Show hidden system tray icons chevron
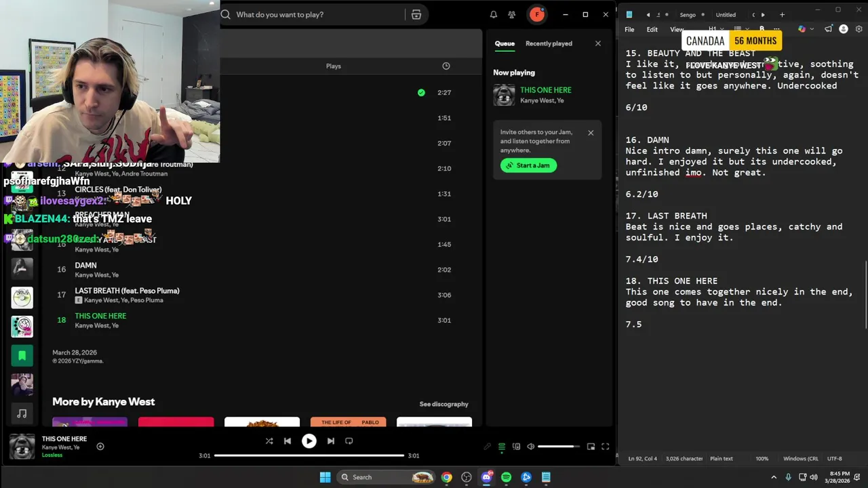Screen dimensions: 868x488 [774, 477]
